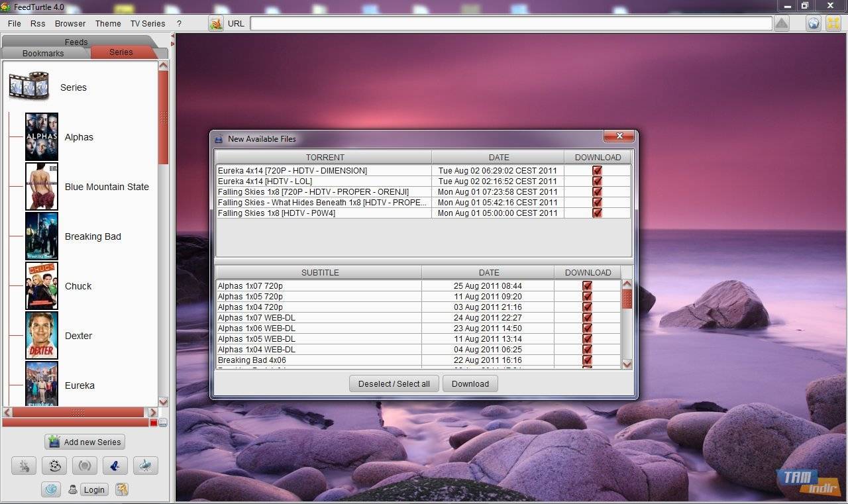Click the circular refresh sync icon button

pyautogui.click(x=84, y=466)
